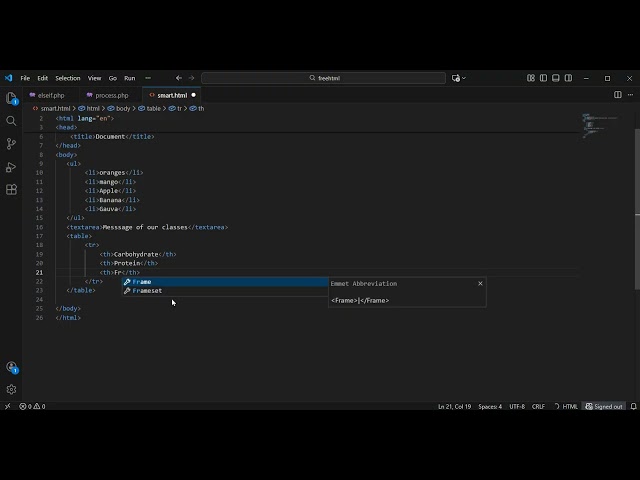Open the View menu
The height and width of the screenshot is (480, 640).
94,78
